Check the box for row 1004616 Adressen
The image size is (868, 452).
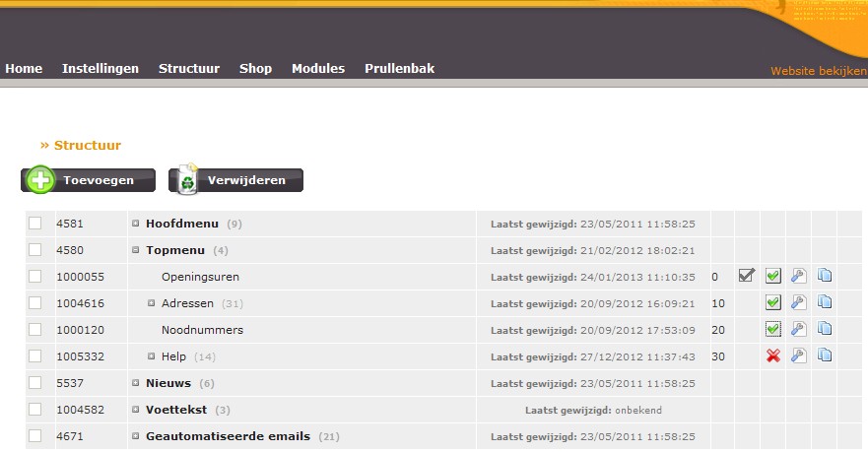coord(34,302)
